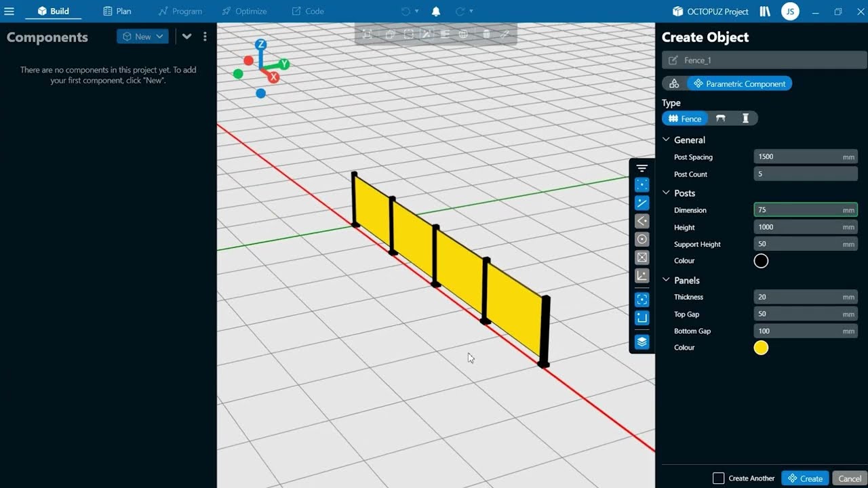Screen dimensions: 868x488
Task: Click the Post Count value field
Action: point(806,174)
